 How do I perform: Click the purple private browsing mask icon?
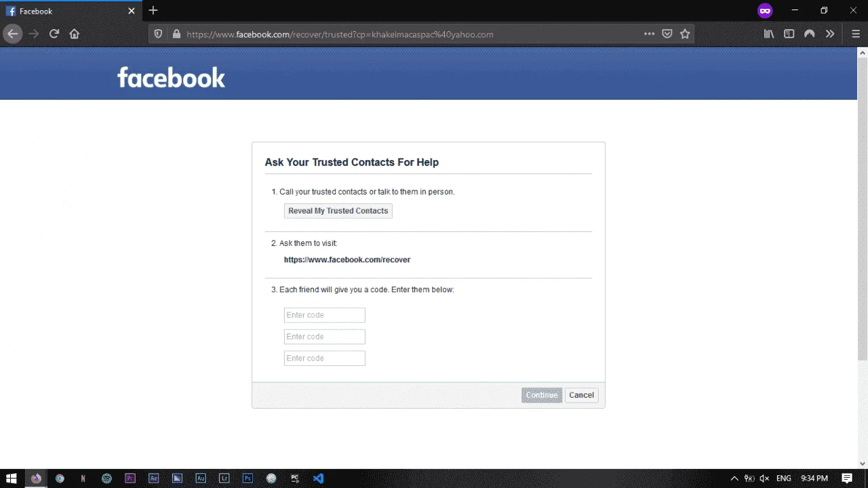(765, 11)
